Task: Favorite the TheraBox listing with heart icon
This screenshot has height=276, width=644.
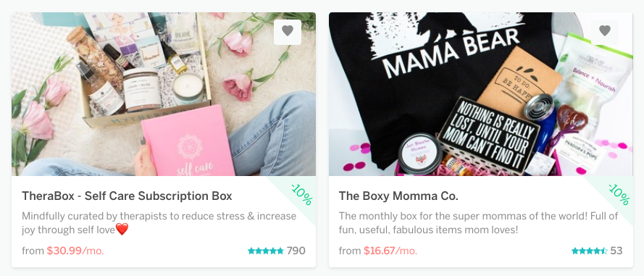Action: point(288,32)
